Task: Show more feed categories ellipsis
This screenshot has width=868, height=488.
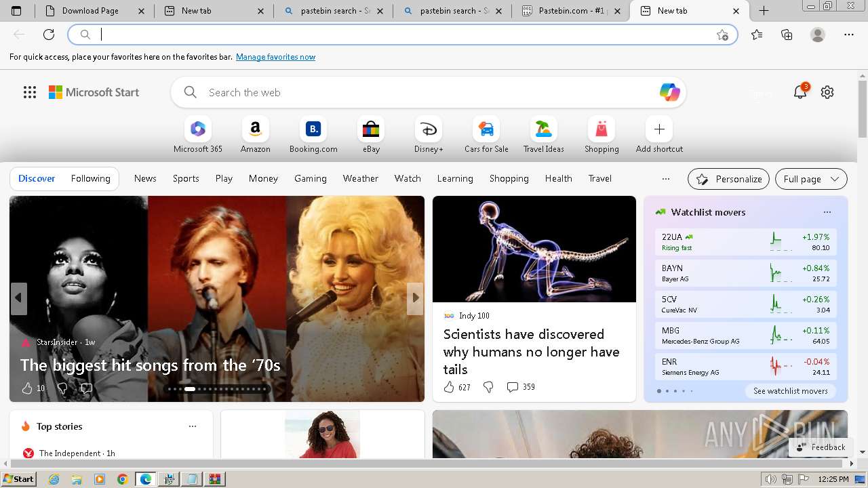Action: point(666,179)
